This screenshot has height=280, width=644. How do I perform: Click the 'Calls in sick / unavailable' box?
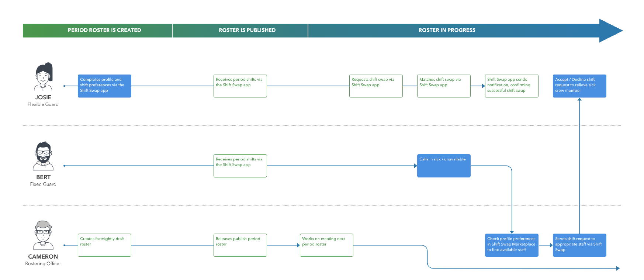pyautogui.click(x=444, y=166)
